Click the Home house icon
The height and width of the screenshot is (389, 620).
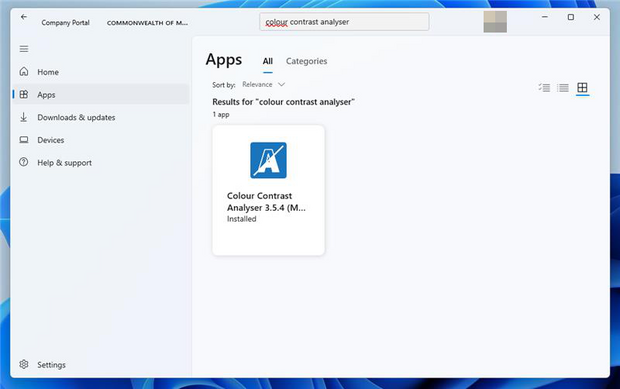coord(24,72)
